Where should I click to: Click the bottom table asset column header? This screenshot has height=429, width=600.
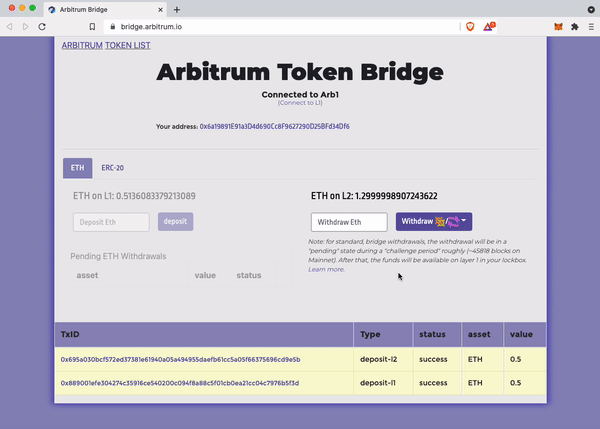(483, 334)
